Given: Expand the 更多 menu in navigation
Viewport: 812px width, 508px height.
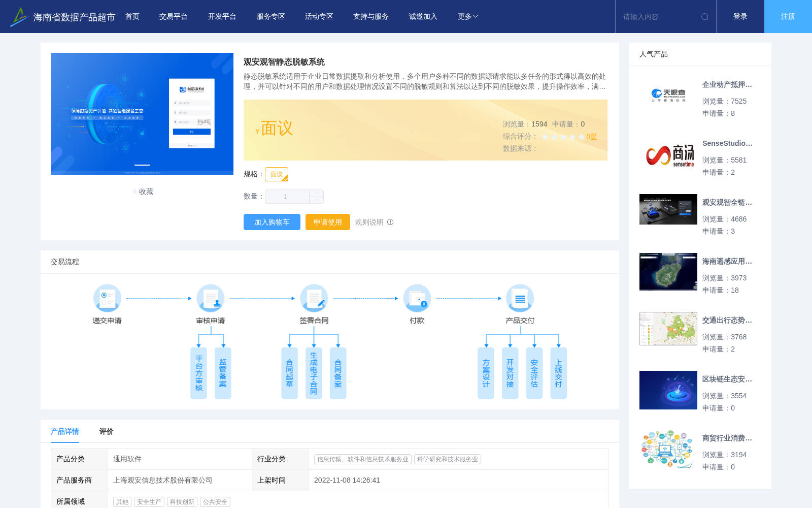Looking at the screenshot, I should tap(468, 17).
